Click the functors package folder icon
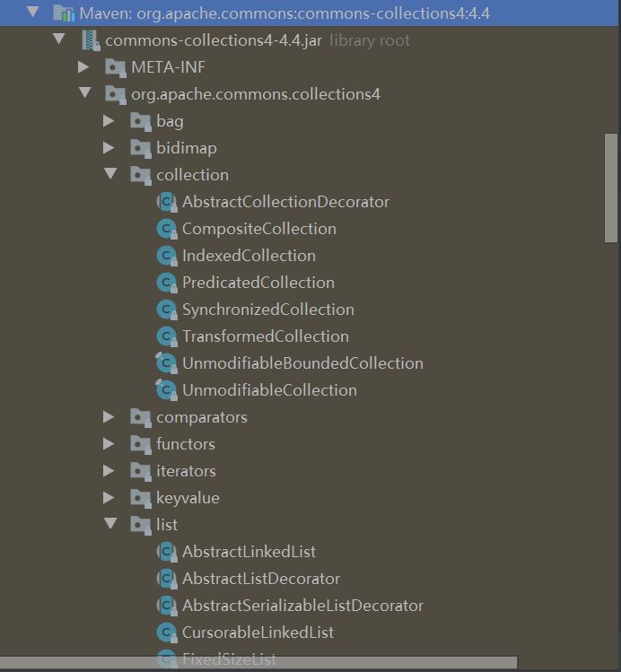Viewport: 621px width, 672px height. [x=141, y=445]
